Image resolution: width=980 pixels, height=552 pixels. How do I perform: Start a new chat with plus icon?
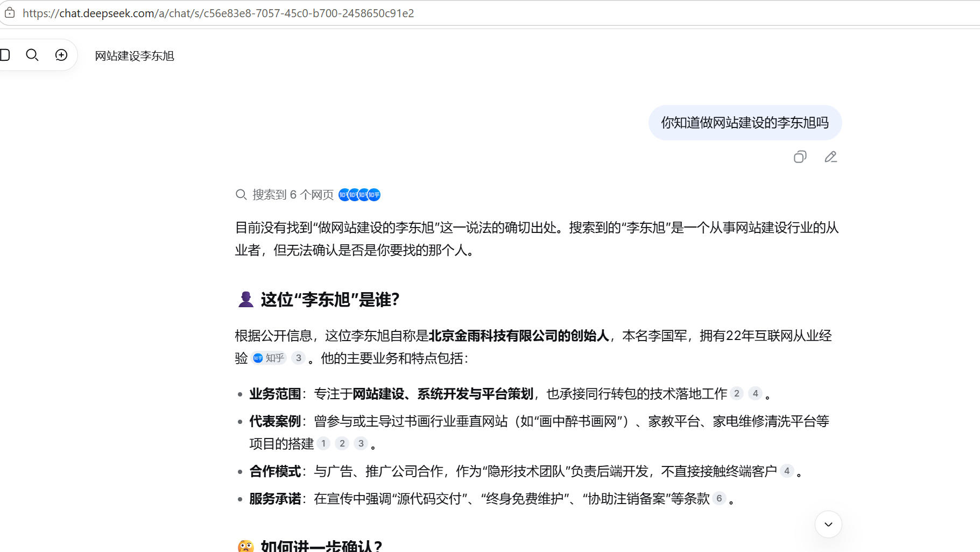[x=61, y=55]
